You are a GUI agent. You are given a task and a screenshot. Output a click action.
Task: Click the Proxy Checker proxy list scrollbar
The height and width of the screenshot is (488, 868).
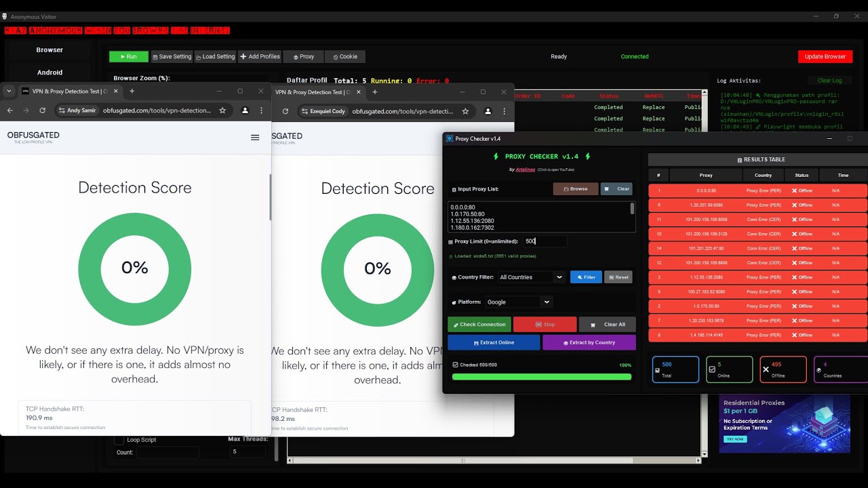[x=633, y=209]
